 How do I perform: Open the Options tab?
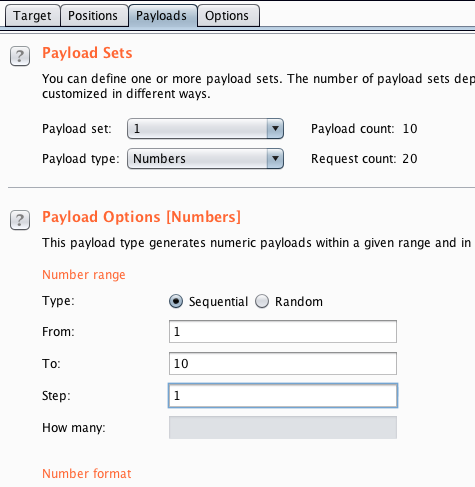click(x=227, y=16)
